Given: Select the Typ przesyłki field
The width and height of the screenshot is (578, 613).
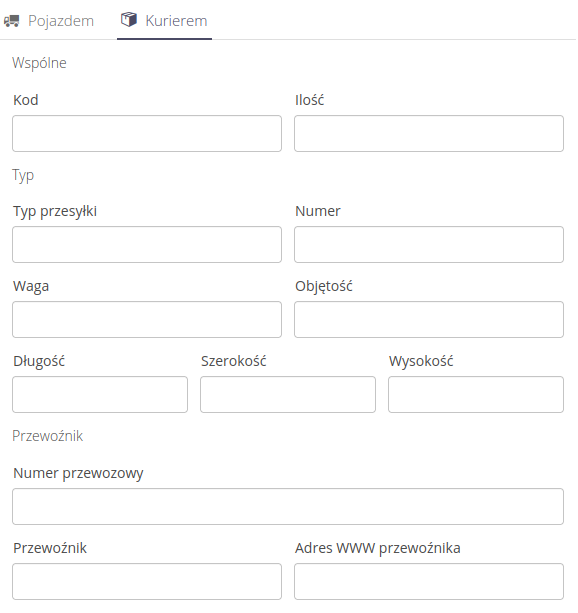Looking at the screenshot, I should 147,244.
